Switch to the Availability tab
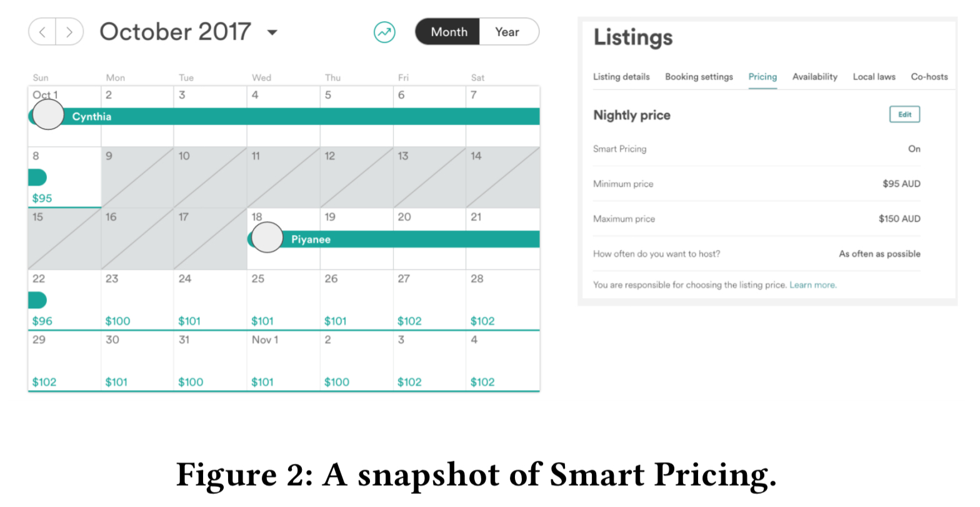980x507 pixels. click(x=814, y=77)
